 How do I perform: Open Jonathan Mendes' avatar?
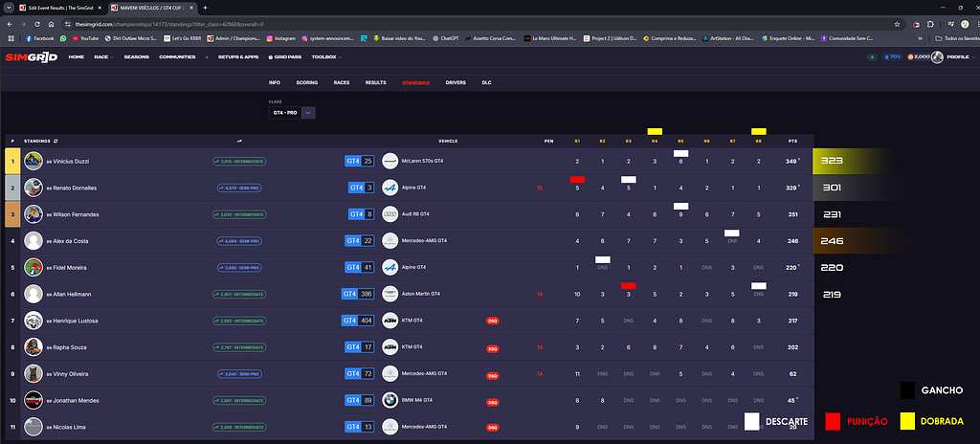[33, 400]
